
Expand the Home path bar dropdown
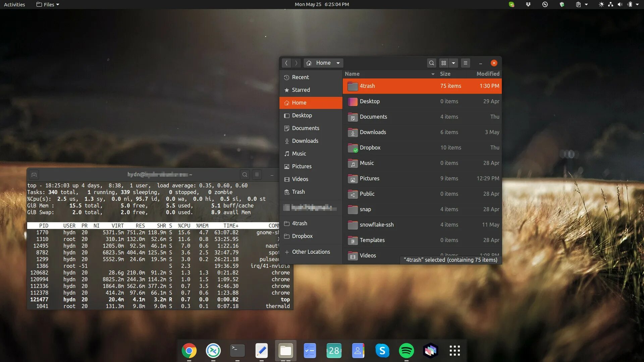[338, 63]
